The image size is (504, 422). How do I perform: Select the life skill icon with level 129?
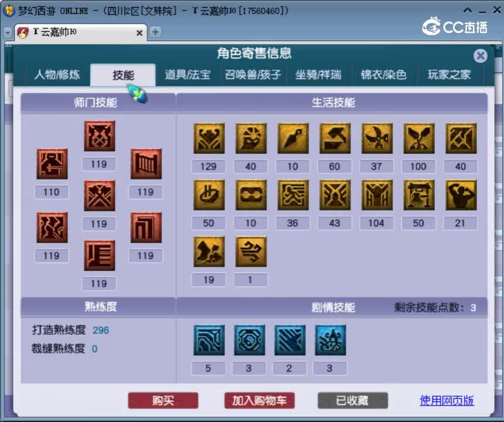tap(209, 138)
